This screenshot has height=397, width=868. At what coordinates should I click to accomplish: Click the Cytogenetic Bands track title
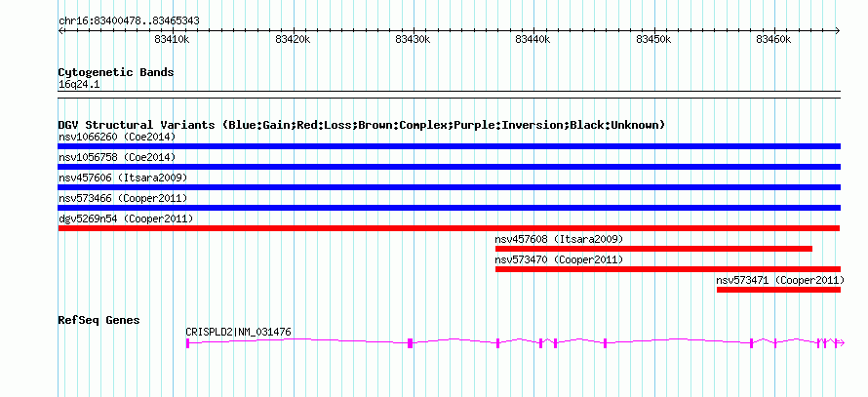pyautogui.click(x=116, y=72)
